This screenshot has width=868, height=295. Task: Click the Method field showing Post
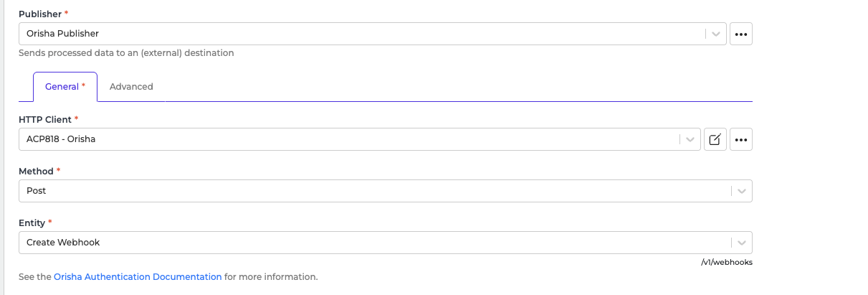[373, 191]
